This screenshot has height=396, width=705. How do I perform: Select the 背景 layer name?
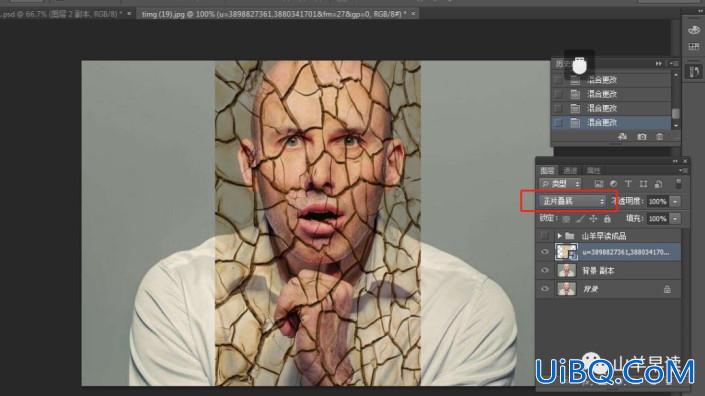590,289
